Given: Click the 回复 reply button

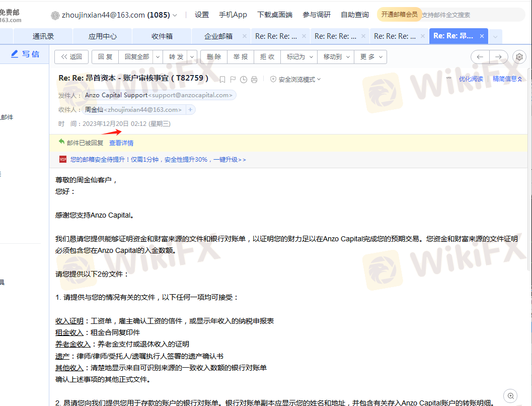Looking at the screenshot, I should (105, 57).
